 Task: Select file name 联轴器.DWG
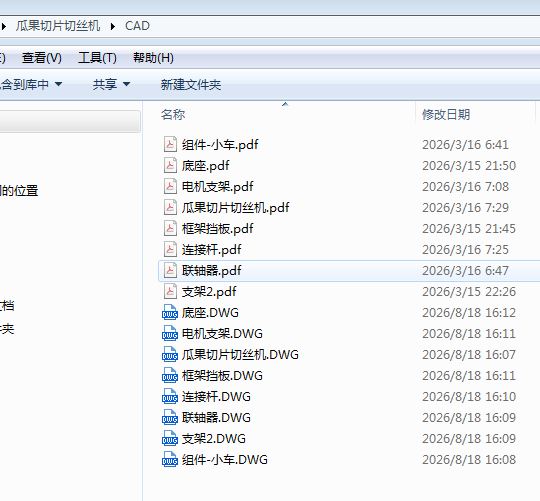coord(216,418)
